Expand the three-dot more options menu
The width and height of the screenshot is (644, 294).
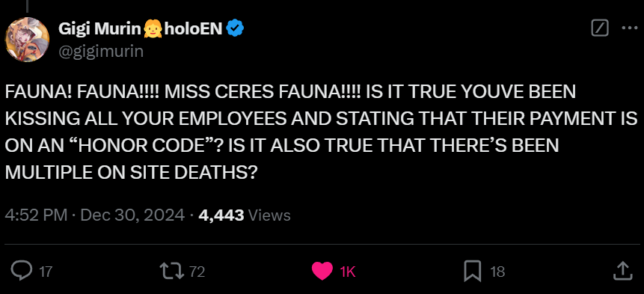click(629, 28)
